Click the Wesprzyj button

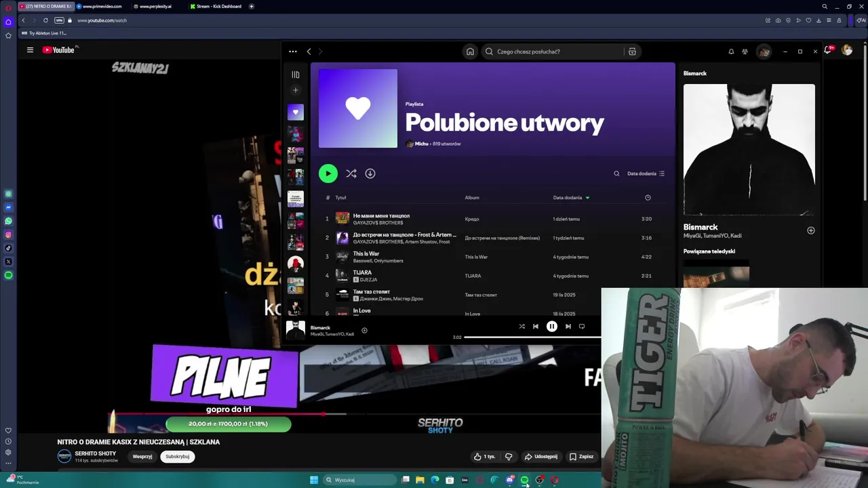142,457
